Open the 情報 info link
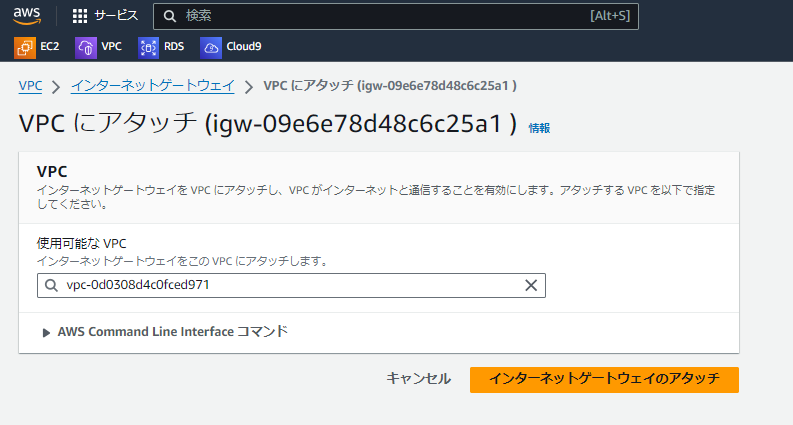Screen dimensions: 793x425 pos(539,128)
